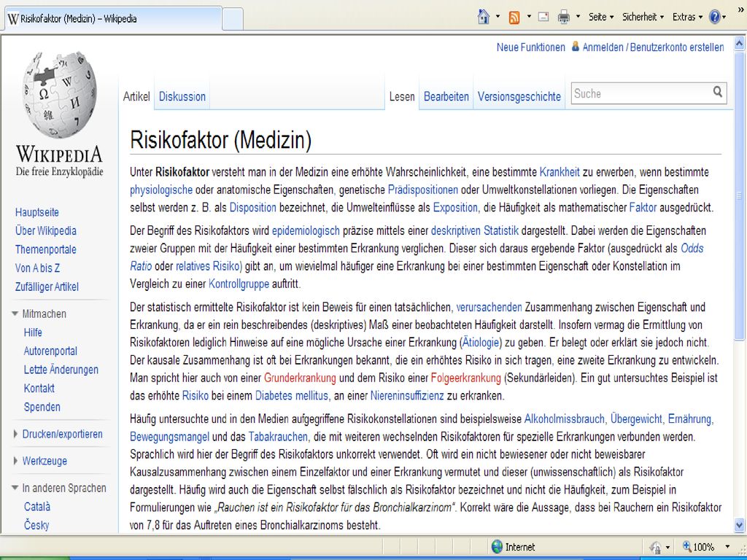The image size is (747, 560).
Task: Follow the red Grunderkrankung link
Action: (x=300, y=378)
